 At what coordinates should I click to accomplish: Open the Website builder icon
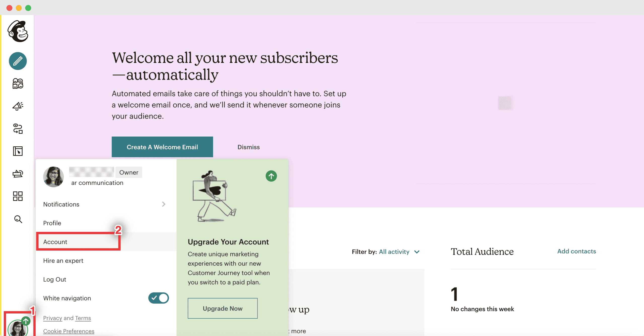pyautogui.click(x=18, y=151)
